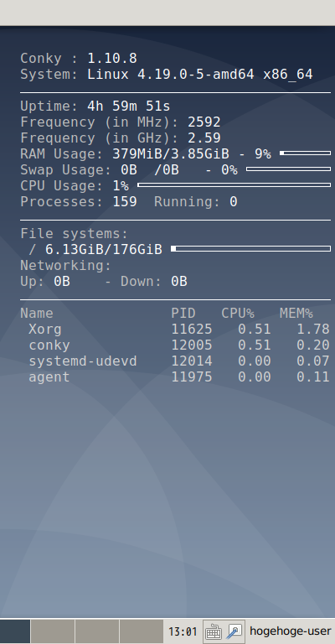Viewport: 335px width, 644px height.
Task: Click the conky PID 12005
Action: pyautogui.click(x=192, y=345)
